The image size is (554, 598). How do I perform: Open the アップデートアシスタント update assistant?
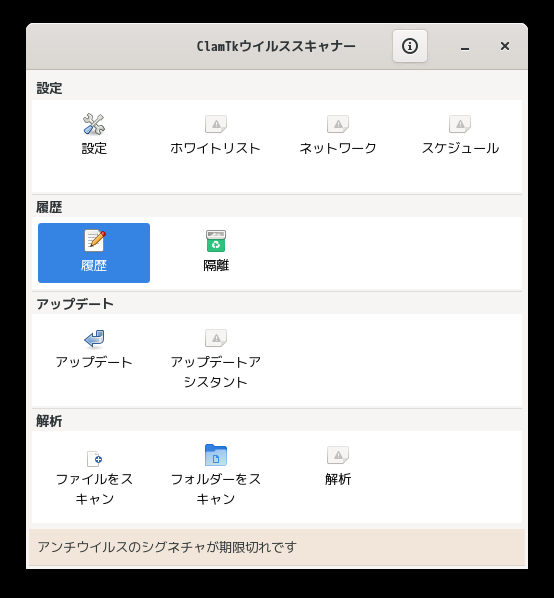216,358
